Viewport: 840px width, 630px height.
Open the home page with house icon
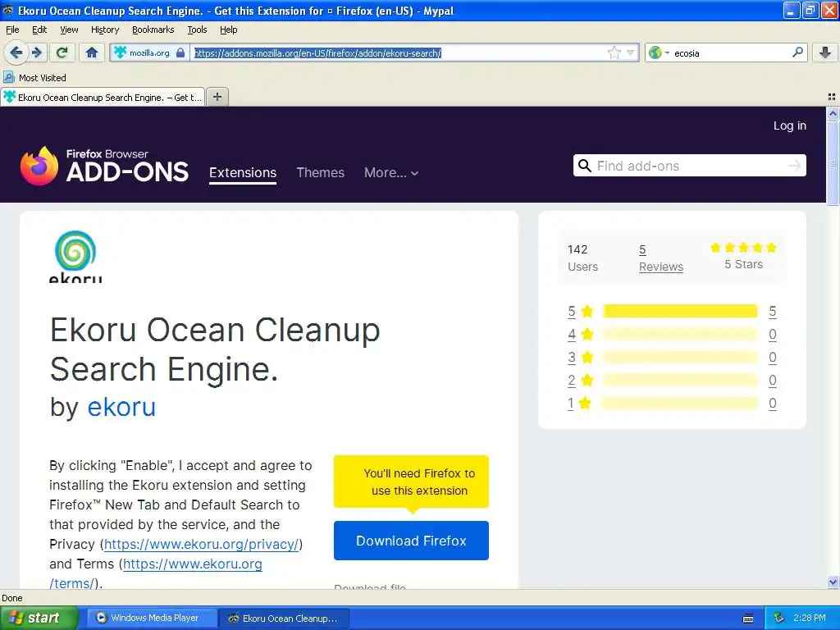(x=92, y=52)
